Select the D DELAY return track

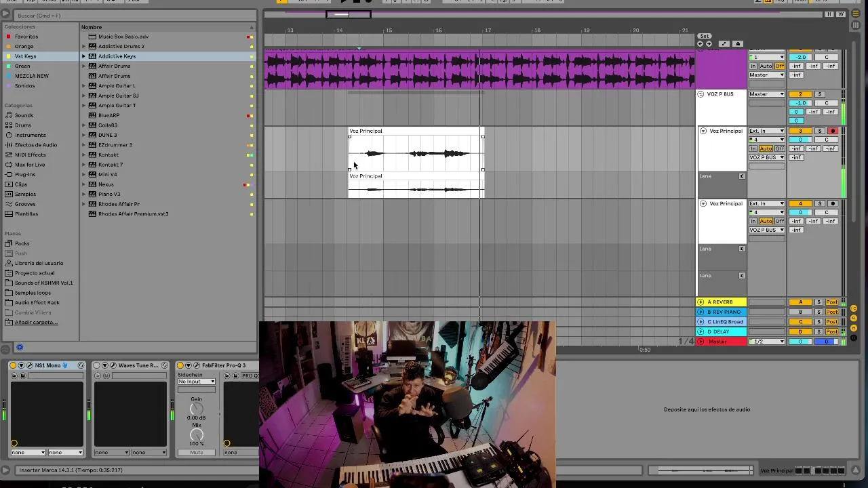722,331
